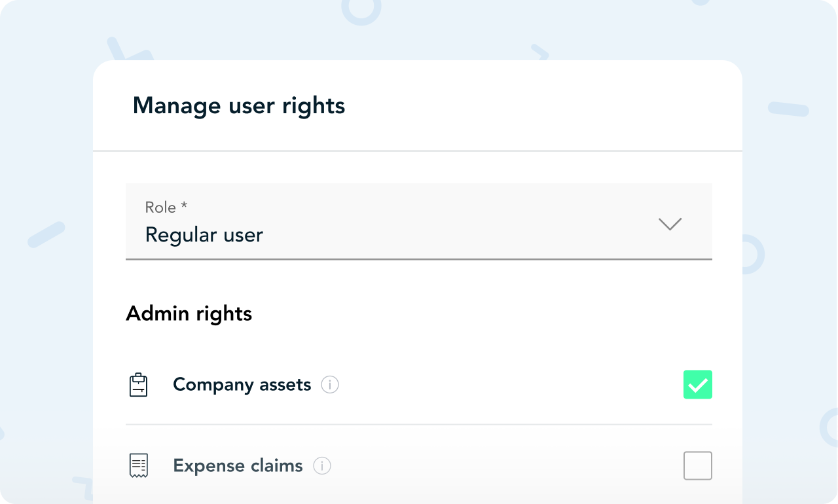Click the document icon next to Expense claims
The width and height of the screenshot is (838, 504).
(138, 465)
